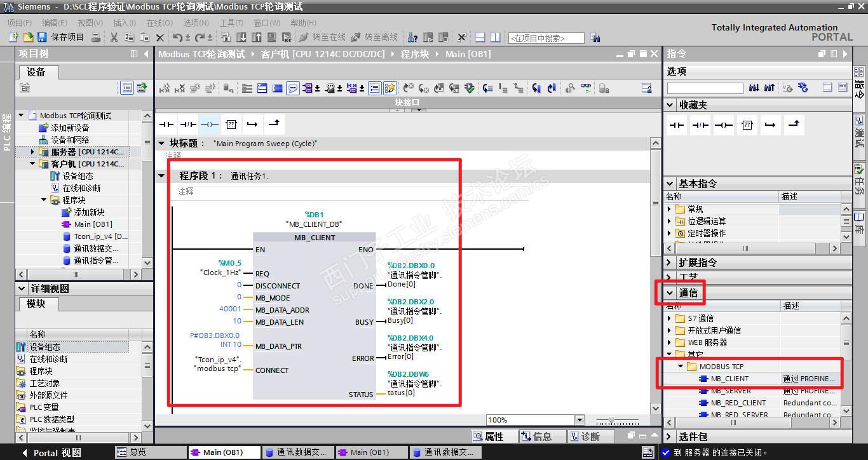
Task: Click the copy icon in the main toolbar
Action: pos(129,37)
